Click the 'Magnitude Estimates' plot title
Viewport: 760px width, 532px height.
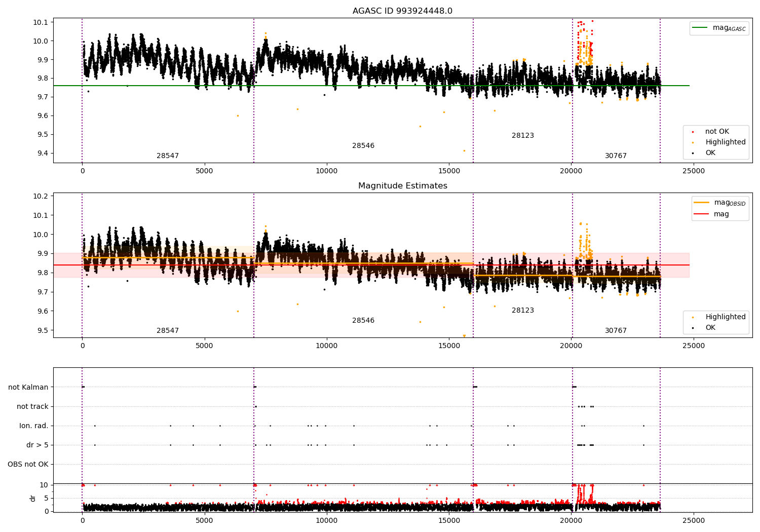(x=402, y=186)
